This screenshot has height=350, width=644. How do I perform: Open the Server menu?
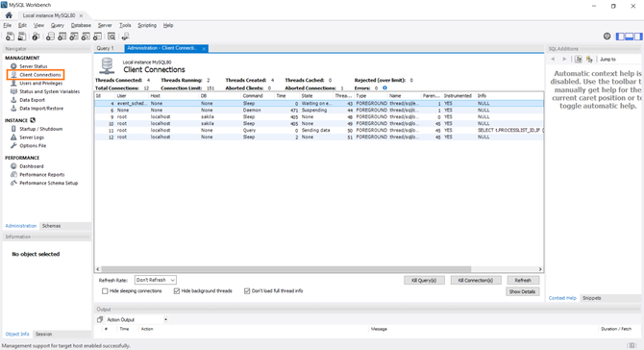pyautogui.click(x=105, y=25)
